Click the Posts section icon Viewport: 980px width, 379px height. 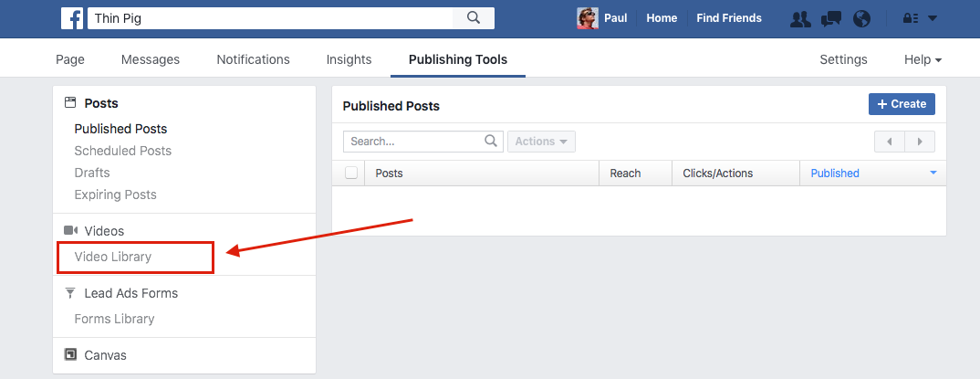pos(70,103)
